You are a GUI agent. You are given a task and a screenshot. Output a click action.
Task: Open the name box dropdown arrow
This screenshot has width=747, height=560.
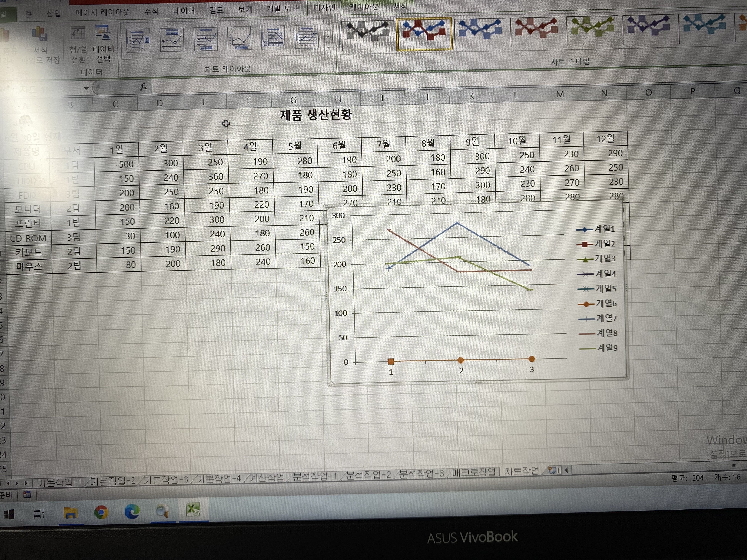coord(86,88)
